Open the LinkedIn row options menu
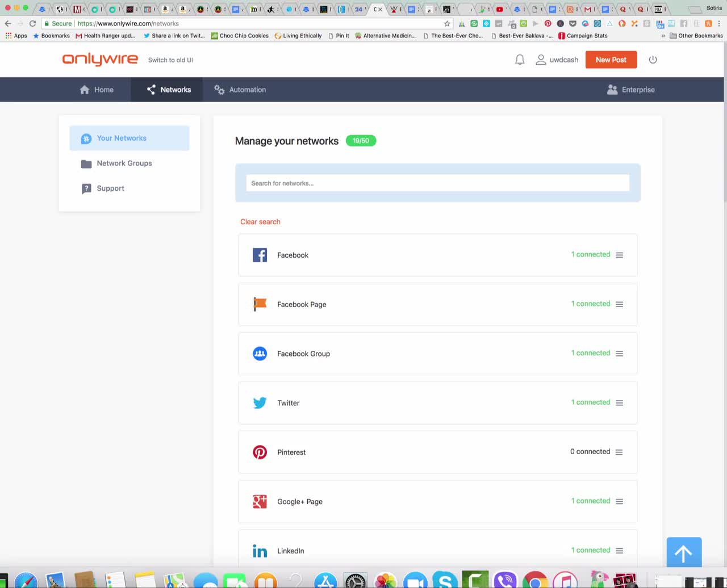 pyautogui.click(x=619, y=551)
